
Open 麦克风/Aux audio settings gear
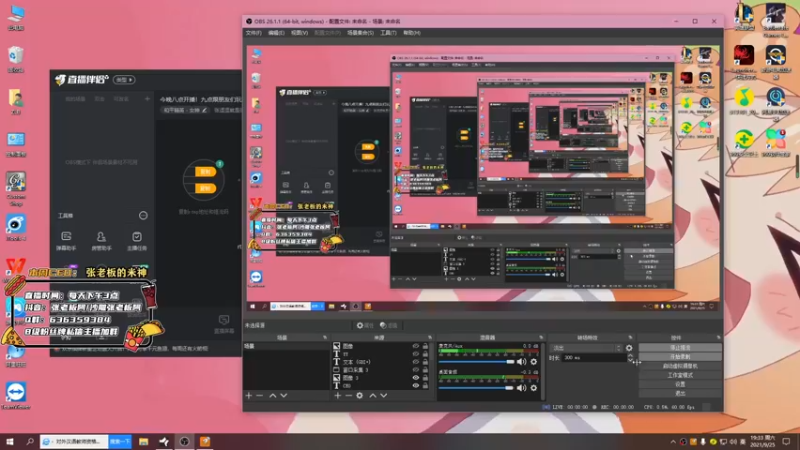pos(534,362)
